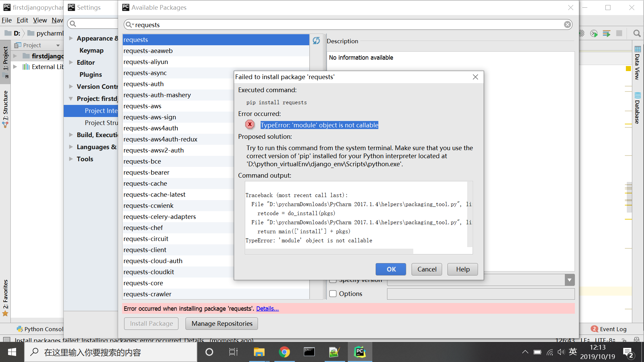Click the network icon in system tray
Viewport: 644px width, 362px height.
550,352
